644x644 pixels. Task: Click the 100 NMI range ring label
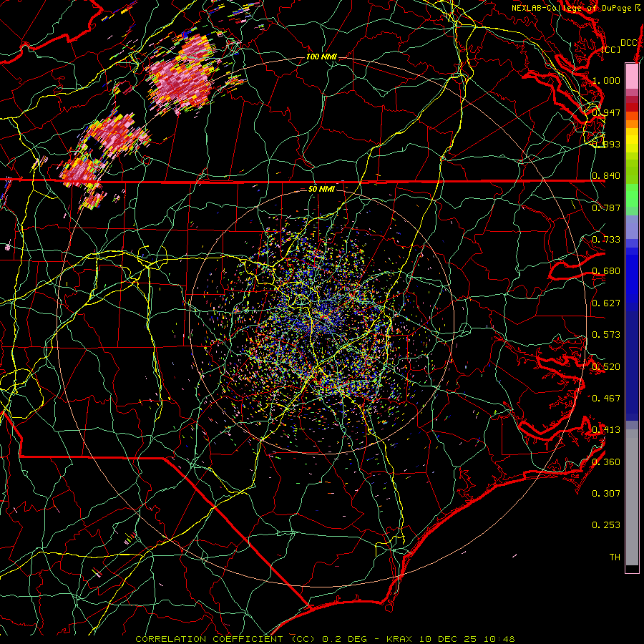[321, 57]
